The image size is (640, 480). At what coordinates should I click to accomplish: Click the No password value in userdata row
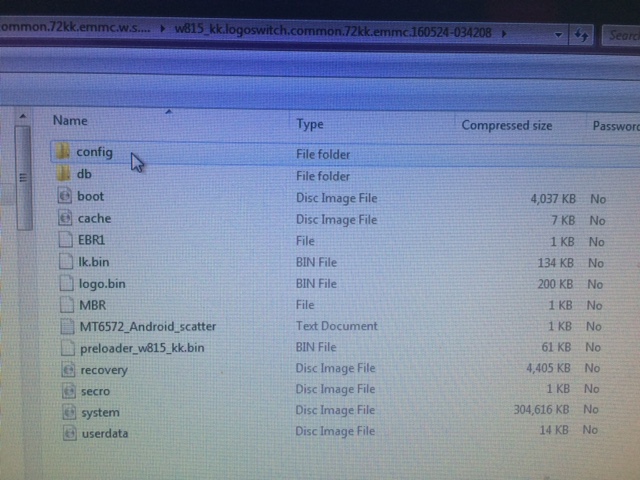pos(590,430)
